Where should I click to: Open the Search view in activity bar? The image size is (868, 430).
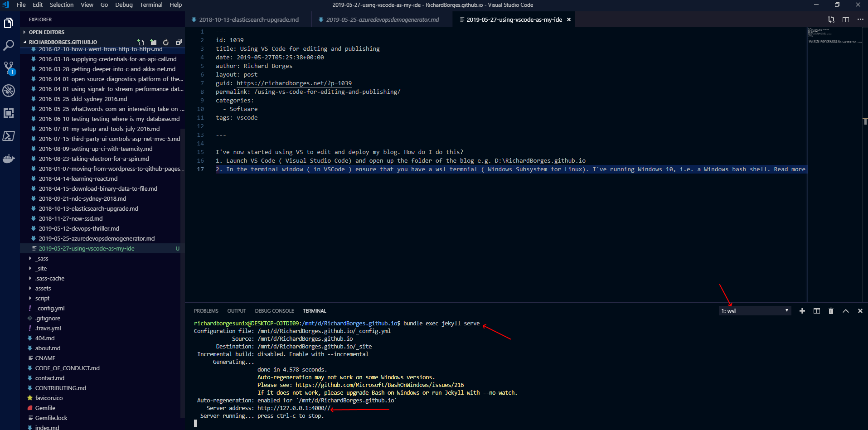coord(9,45)
